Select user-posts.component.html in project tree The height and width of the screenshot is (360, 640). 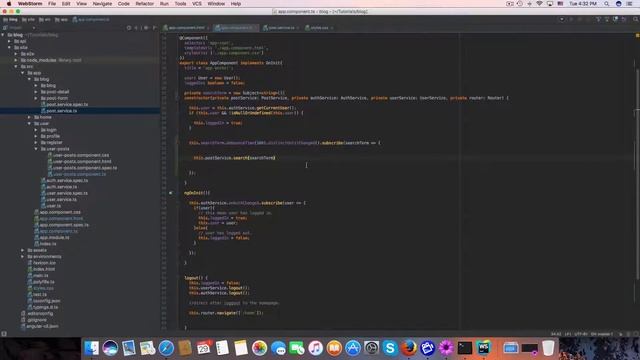pos(80,162)
